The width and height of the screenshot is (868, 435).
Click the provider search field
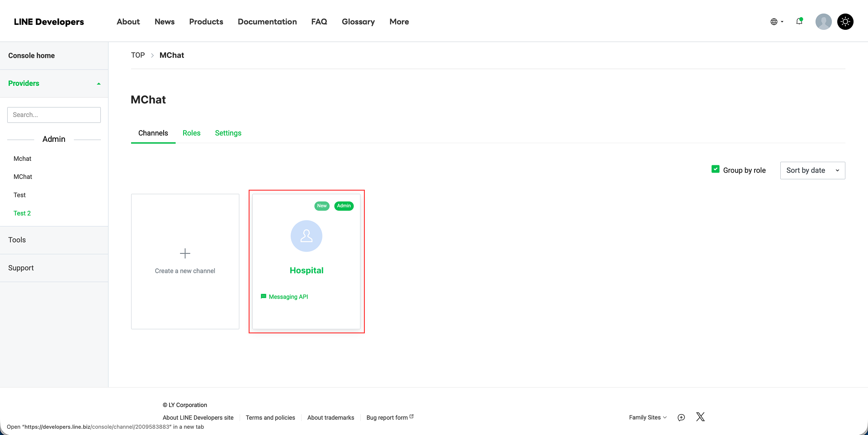[x=54, y=114]
